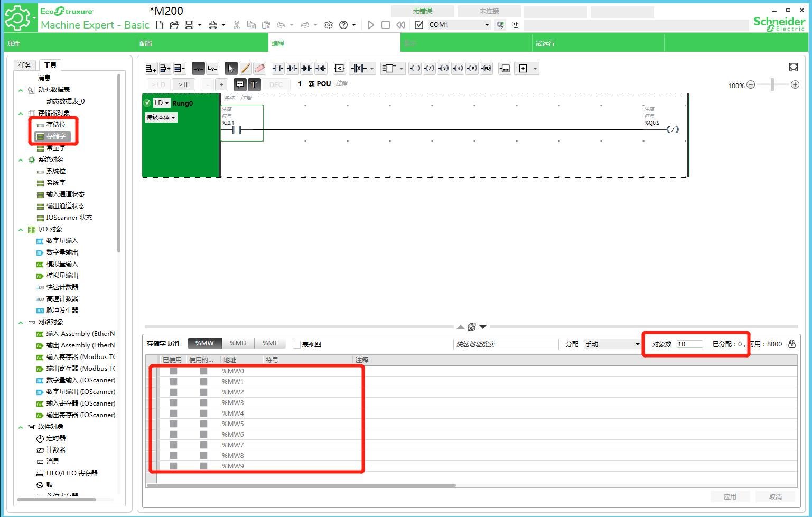Image resolution: width=812 pixels, height=517 pixels.
Task: Collapse the I/O 对象 tree node
Action: point(21,229)
